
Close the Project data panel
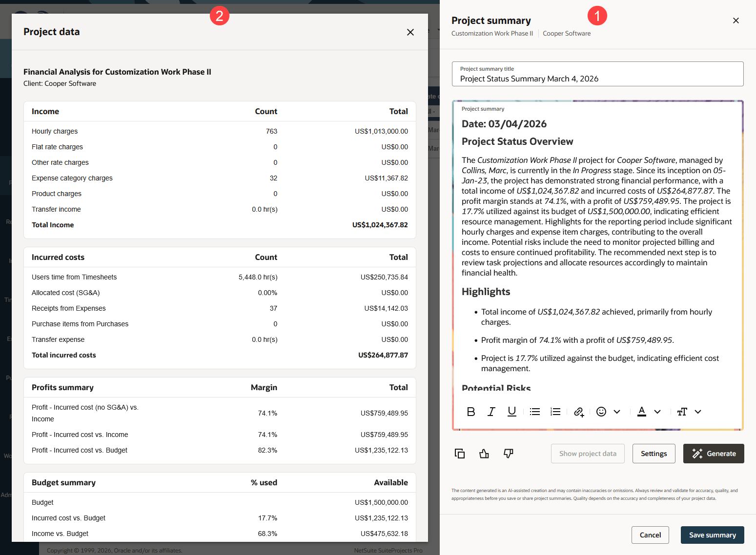click(x=410, y=32)
